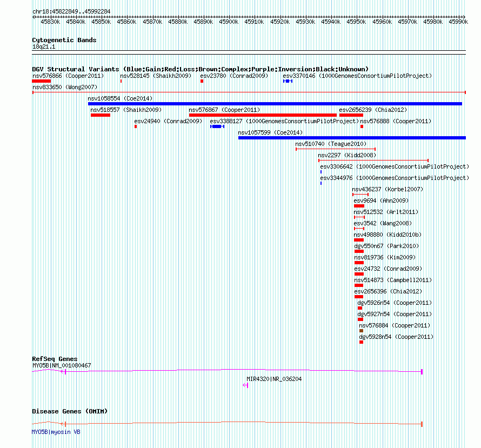Click esv24940 (Conrad2009) label
The image size is (481, 448).
(x=168, y=121)
